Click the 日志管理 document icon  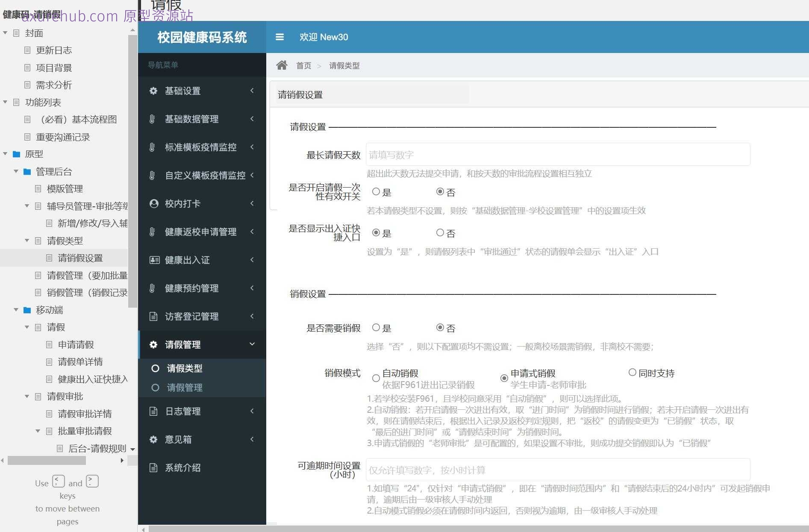[153, 411]
